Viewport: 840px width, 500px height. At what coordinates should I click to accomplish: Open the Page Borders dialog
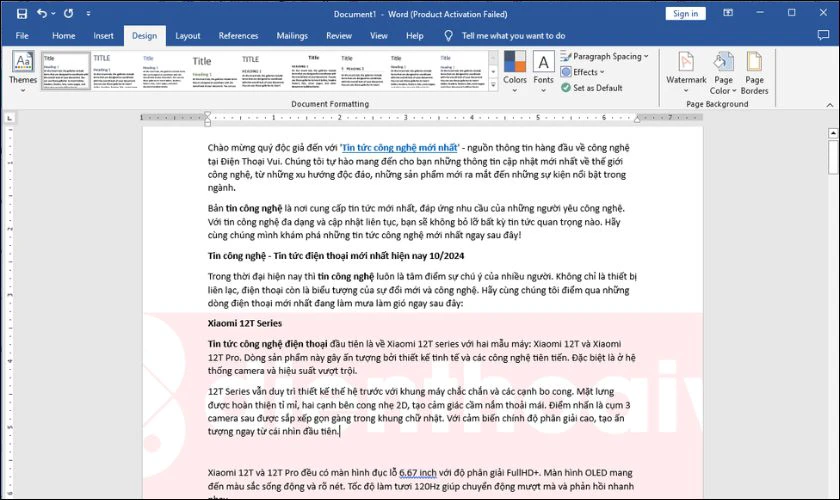[x=754, y=73]
